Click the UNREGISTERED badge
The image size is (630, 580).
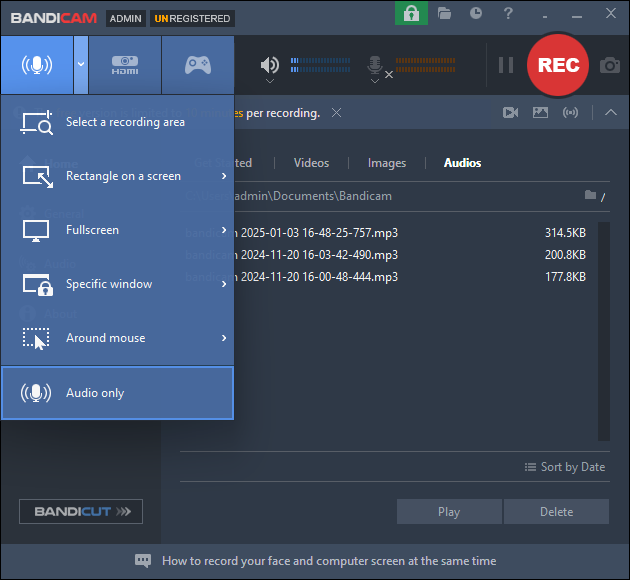coord(192,18)
